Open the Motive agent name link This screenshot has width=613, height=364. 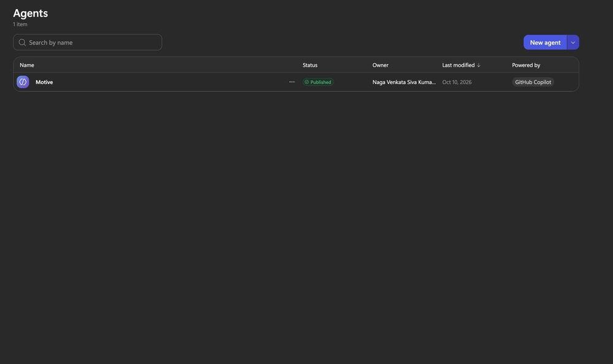44,82
